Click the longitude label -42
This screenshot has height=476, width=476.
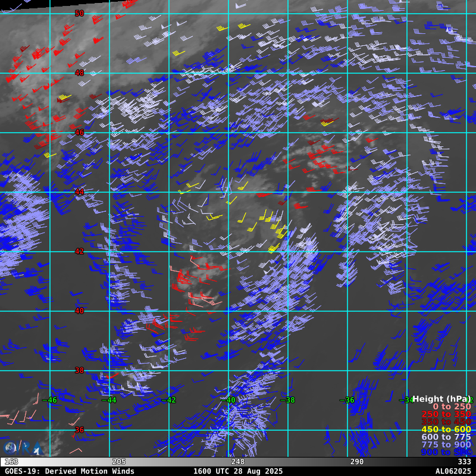click(x=168, y=400)
